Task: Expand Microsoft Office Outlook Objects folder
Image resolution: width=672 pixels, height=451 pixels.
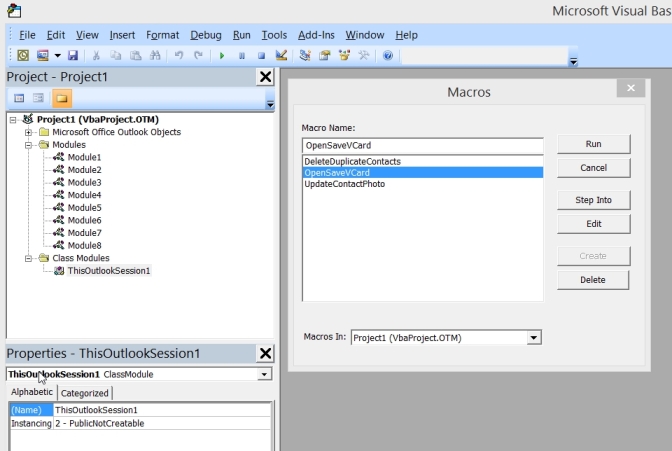Action: 28,132
